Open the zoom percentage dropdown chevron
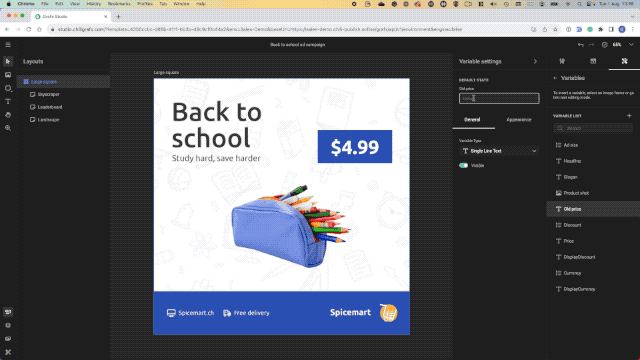 pos(631,44)
